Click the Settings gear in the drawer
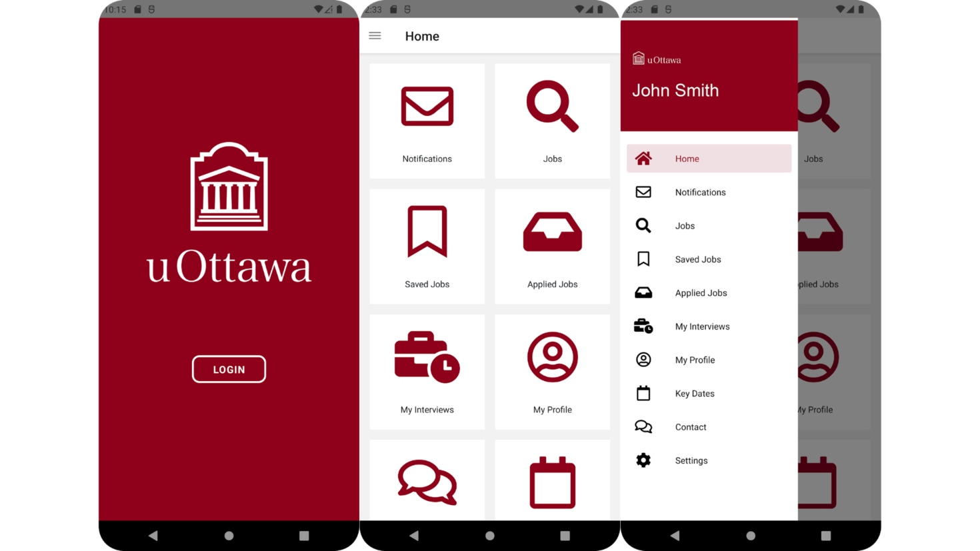The height and width of the screenshot is (551, 980). click(643, 460)
